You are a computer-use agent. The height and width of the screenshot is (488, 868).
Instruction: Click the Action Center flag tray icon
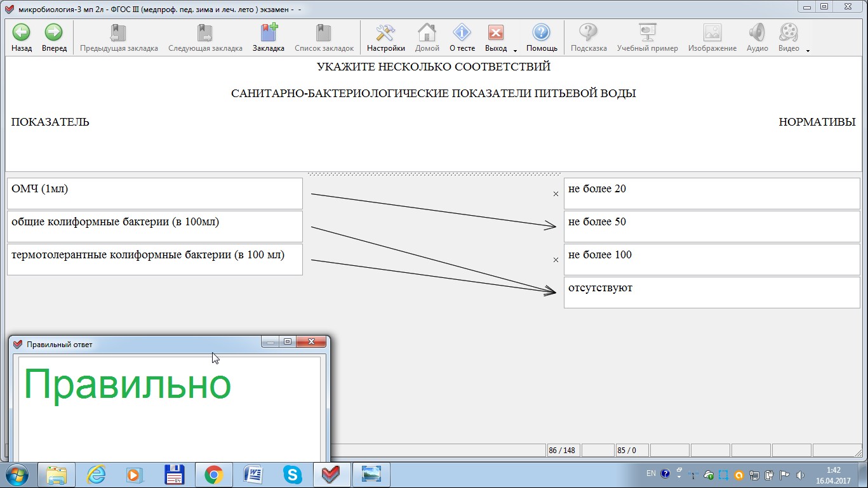785,475
